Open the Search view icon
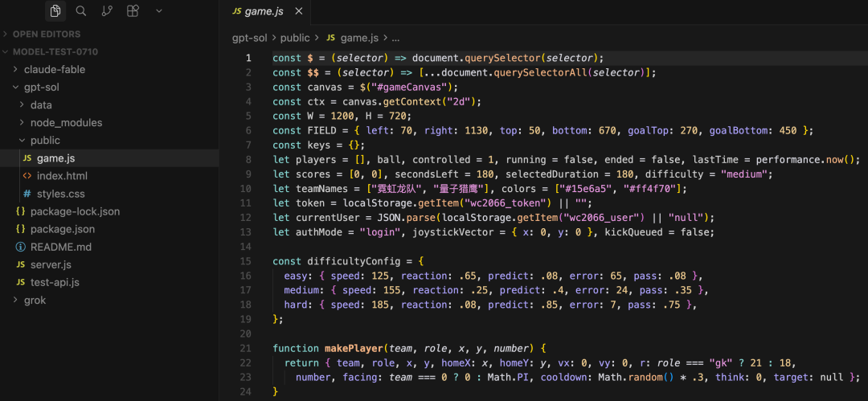The width and height of the screenshot is (868, 401). pos(81,10)
